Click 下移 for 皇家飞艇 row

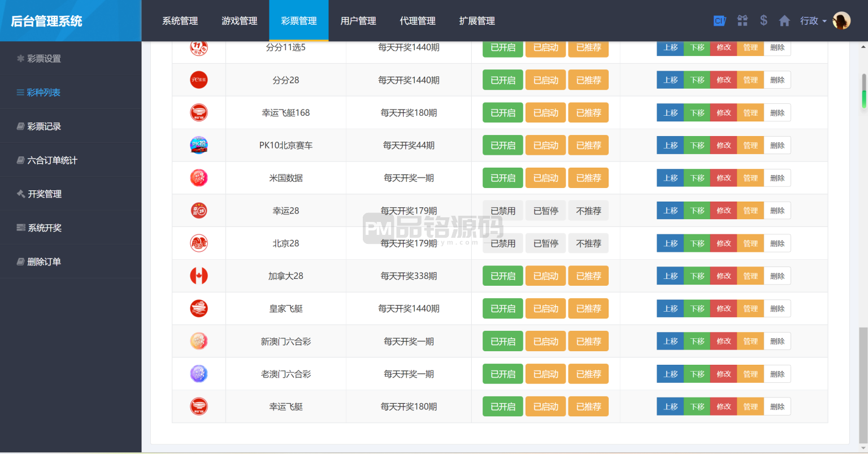click(697, 309)
